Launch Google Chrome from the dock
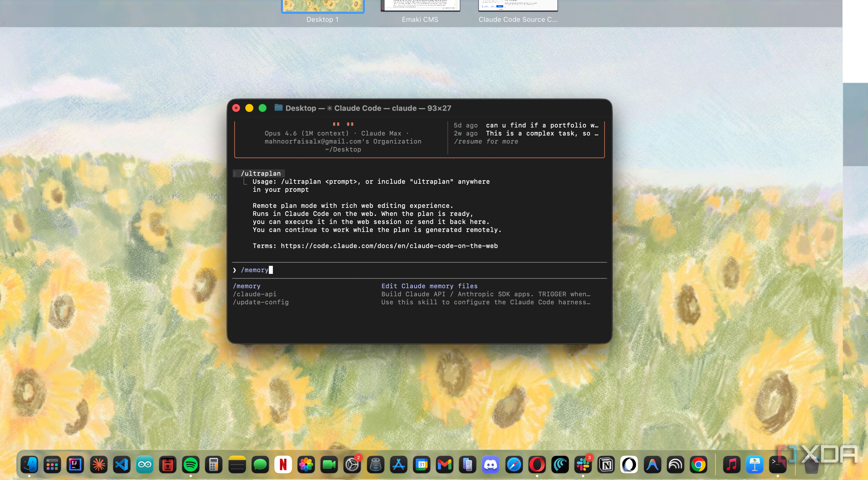 pos(699,464)
